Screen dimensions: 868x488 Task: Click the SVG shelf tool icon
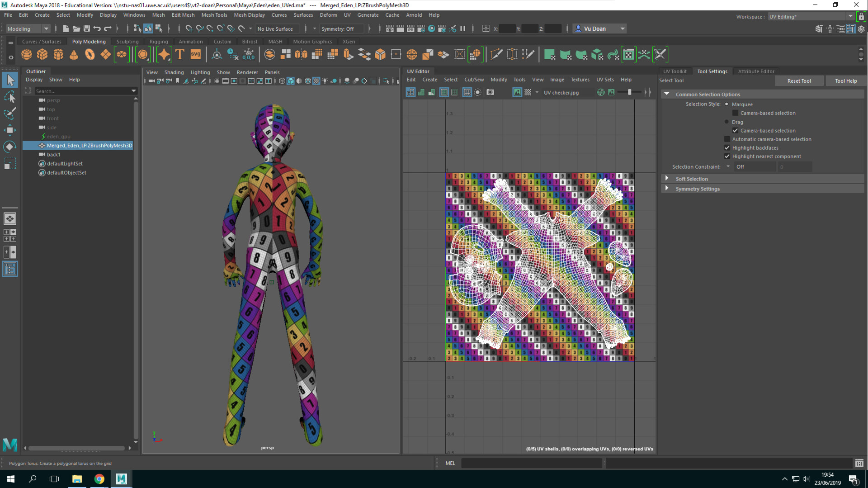195,55
